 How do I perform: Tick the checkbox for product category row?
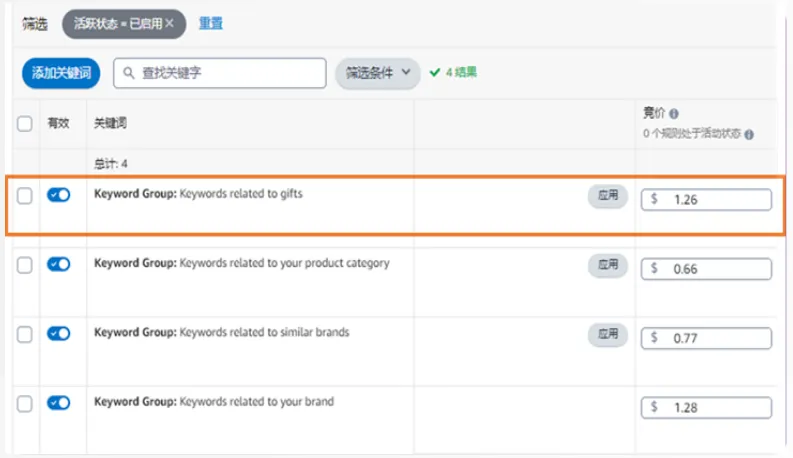click(25, 265)
